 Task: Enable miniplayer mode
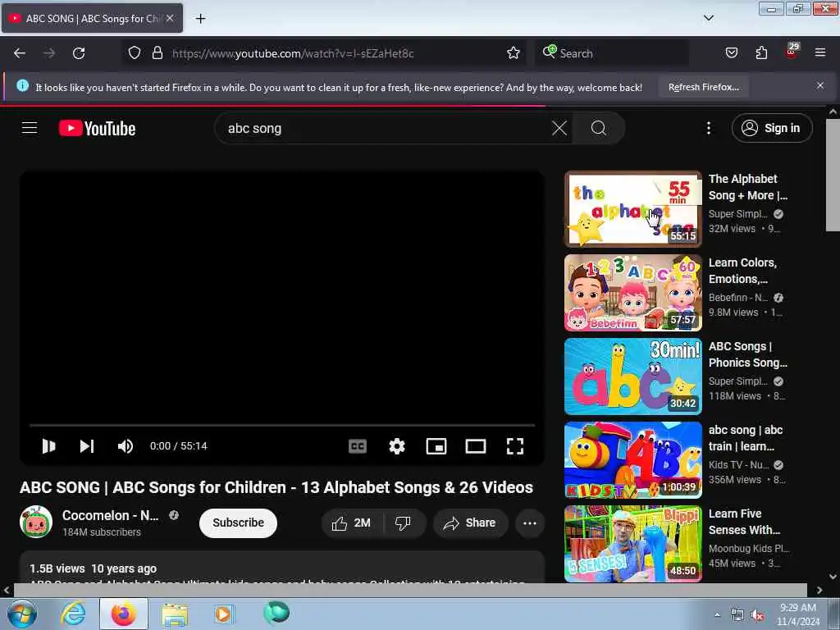pos(436,445)
